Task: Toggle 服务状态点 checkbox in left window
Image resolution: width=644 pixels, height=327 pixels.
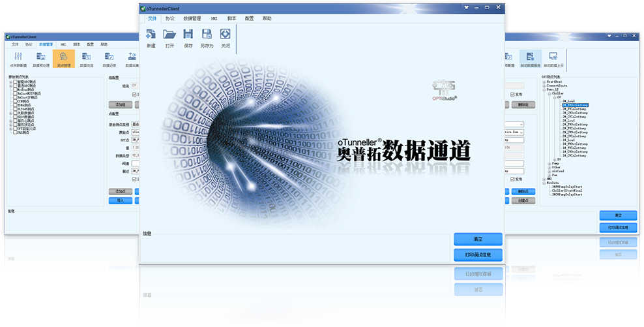Action: pos(15,125)
